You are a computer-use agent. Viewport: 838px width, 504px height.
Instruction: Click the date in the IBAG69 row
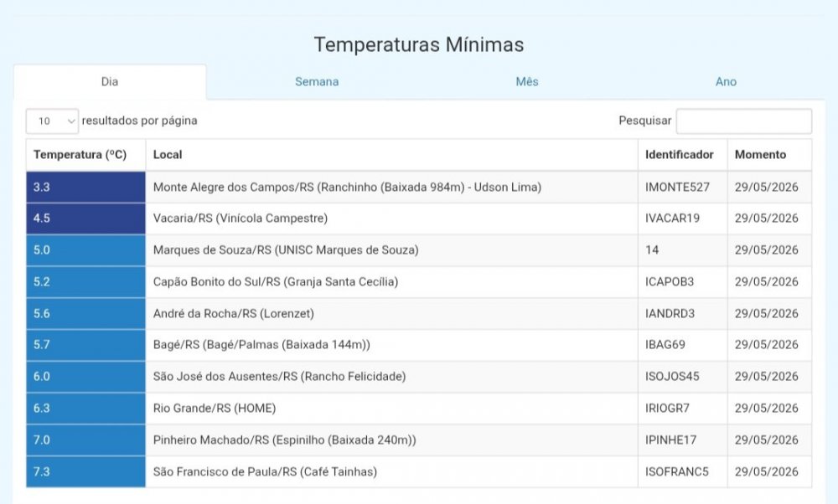767,345
